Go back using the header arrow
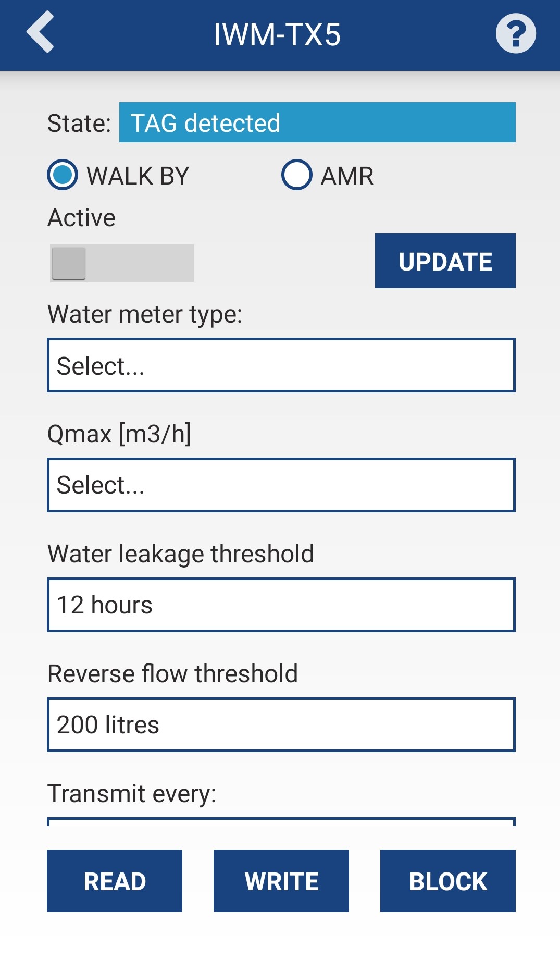The width and height of the screenshot is (560, 959). coord(41,33)
